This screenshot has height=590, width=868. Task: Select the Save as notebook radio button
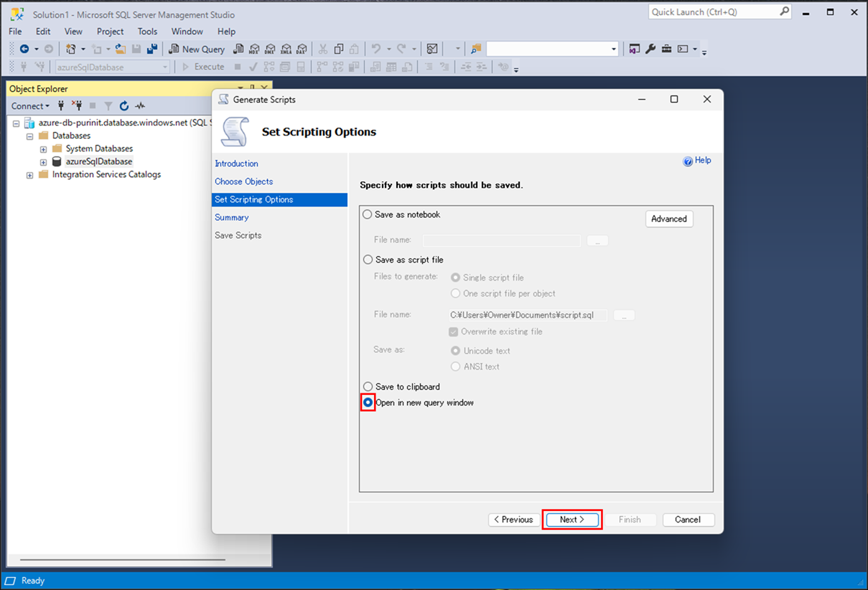coord(368,215)
